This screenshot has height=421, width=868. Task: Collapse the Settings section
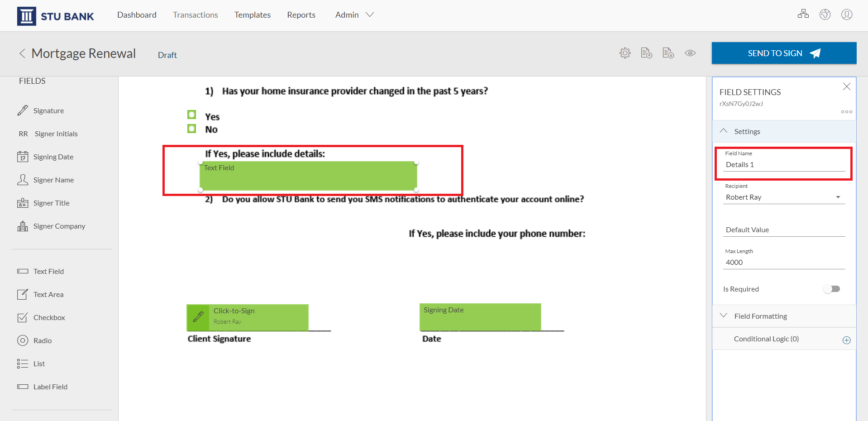(x=784, y=131)
